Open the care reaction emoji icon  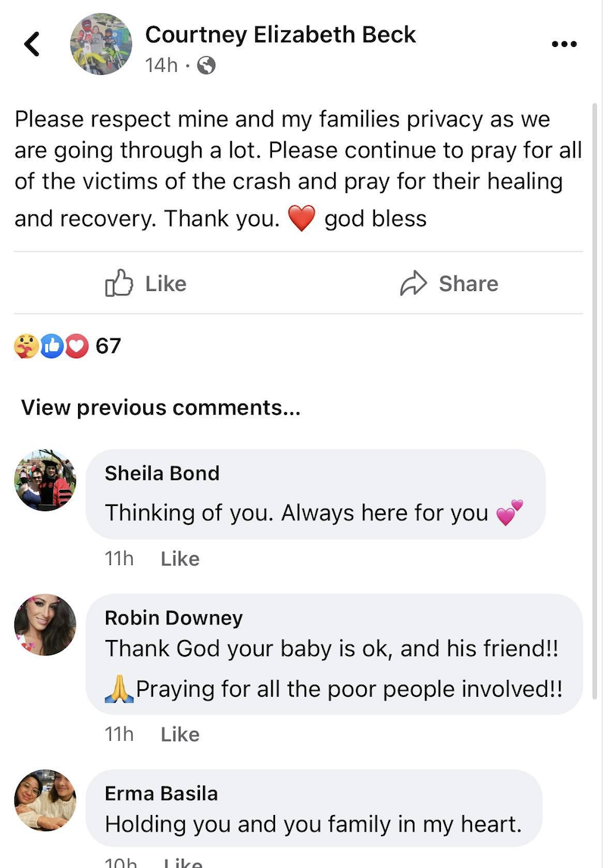tap(26, 346)
